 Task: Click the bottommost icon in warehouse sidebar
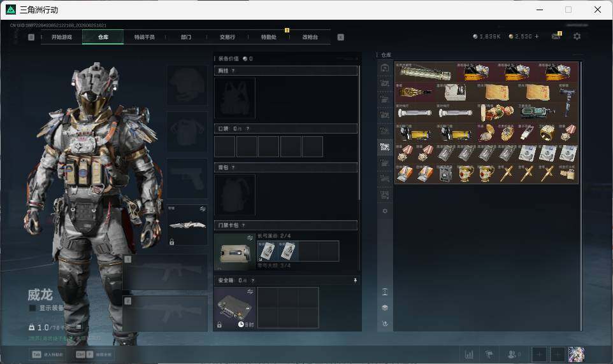coord(385,324)
